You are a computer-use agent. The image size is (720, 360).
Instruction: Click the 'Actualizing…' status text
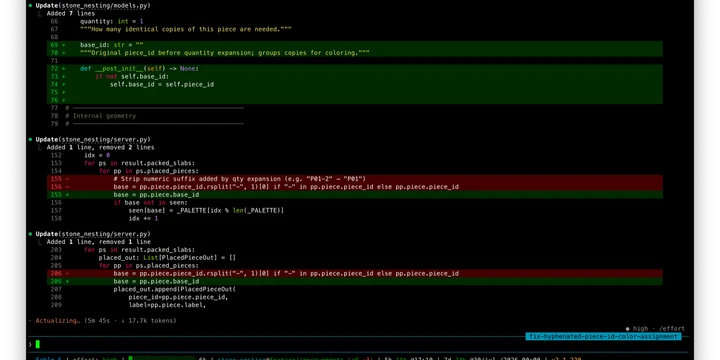58,321
